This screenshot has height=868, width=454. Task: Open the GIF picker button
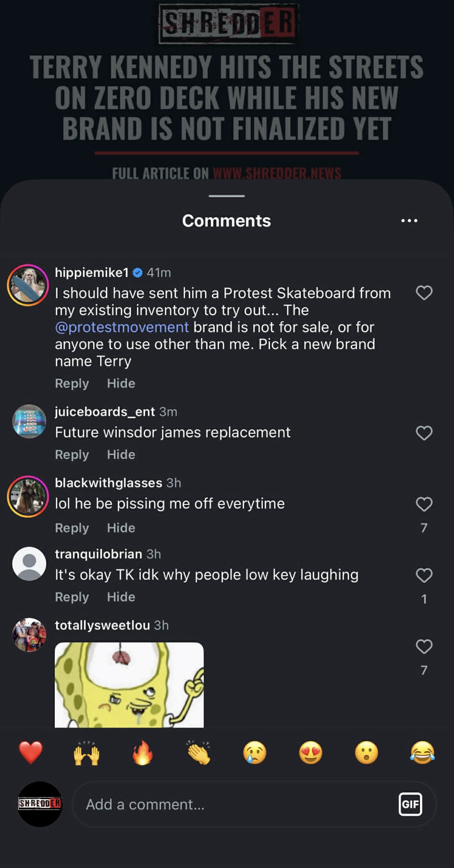click(x=410, y=804)
